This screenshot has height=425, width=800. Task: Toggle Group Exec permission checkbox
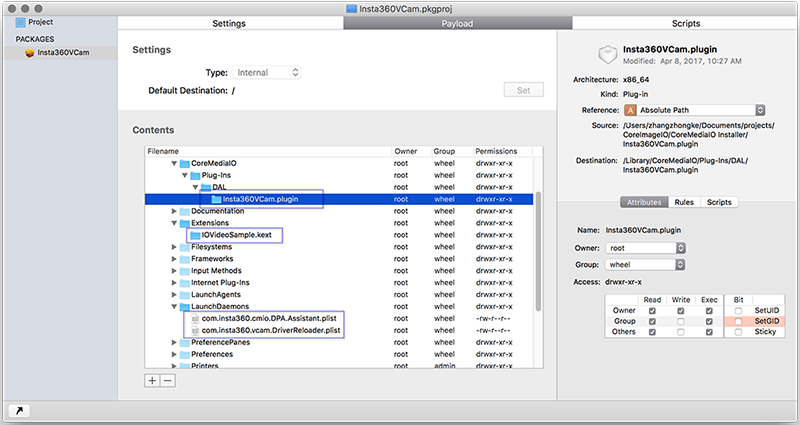(x=709, y=321)
